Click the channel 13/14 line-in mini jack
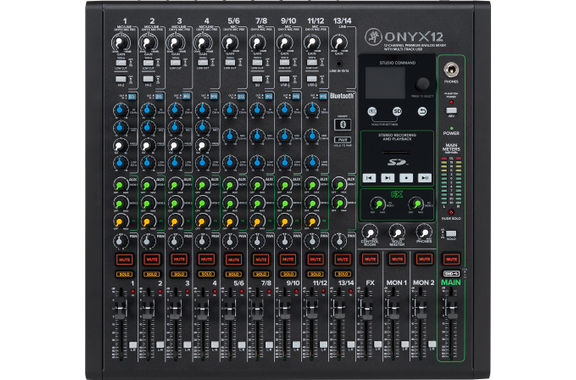Viewport: 576px width, 380px height. click(x=339, y=64)
